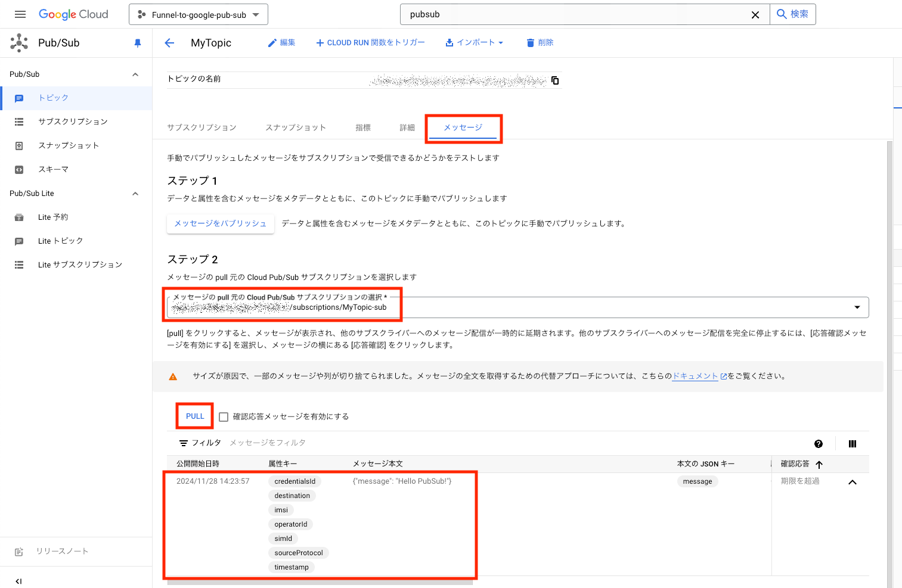The width and height of the screenshot is (902, 588).
Task: Click the message JSON key chip
Action: [x=698, y=481]
